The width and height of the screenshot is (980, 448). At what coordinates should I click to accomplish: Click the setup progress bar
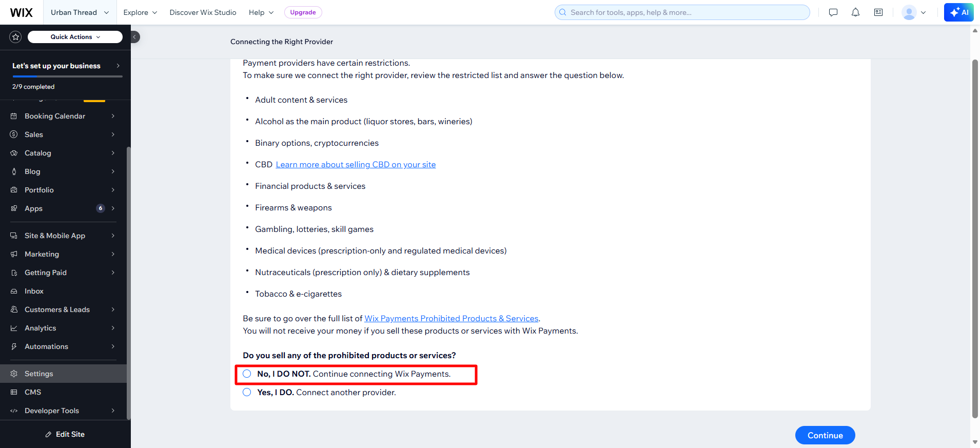click(x=67, y=76)
